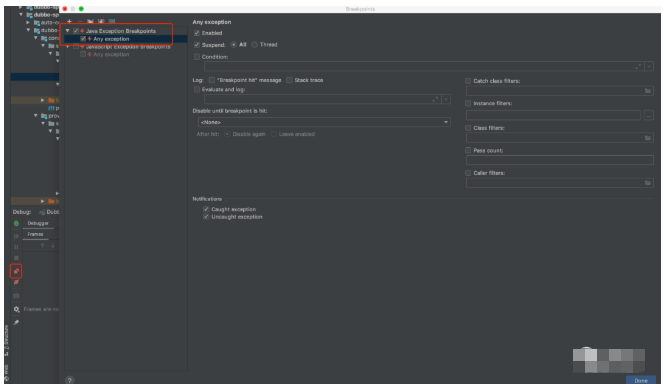The width and height of the screenshot is (666, 384).
Task: Toggle Any exception checkbox under JavaScript Exception Breakpoints
Action: [x=83, y=54]
